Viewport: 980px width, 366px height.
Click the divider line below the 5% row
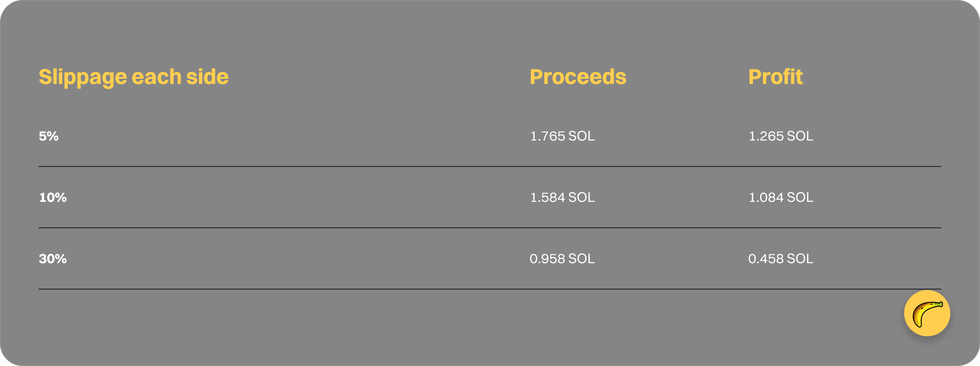(x=490, y=166)
